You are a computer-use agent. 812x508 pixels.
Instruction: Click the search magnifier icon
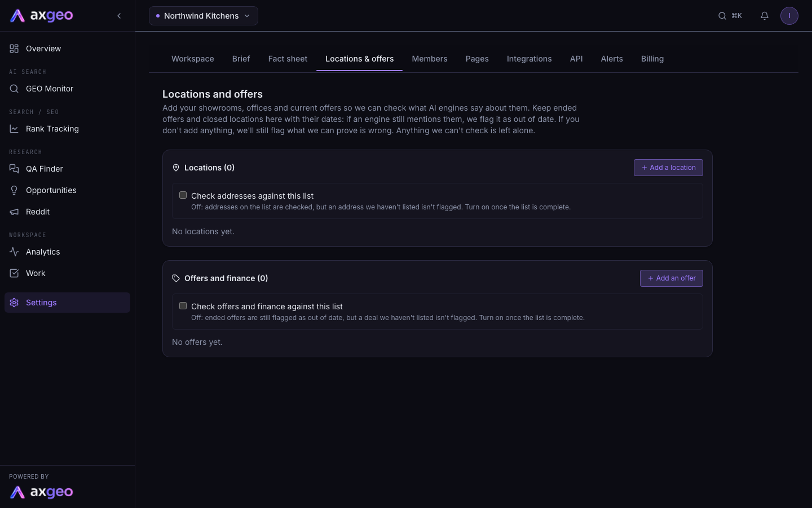coord(722,16)
